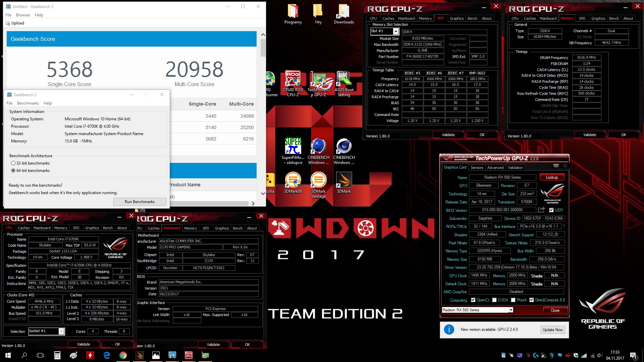
Task: Launch SuperPi Mod desktop shortcut
Action: 293,152
